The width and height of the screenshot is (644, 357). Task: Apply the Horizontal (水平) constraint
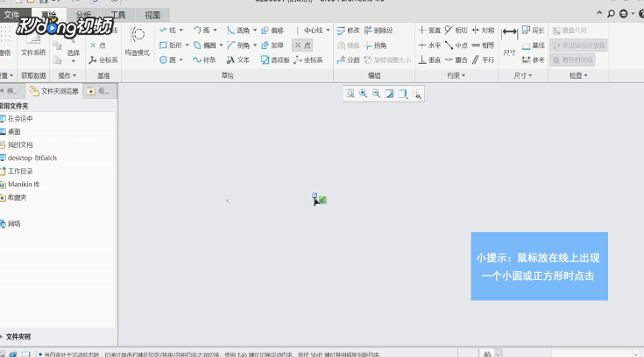(429, 45)
